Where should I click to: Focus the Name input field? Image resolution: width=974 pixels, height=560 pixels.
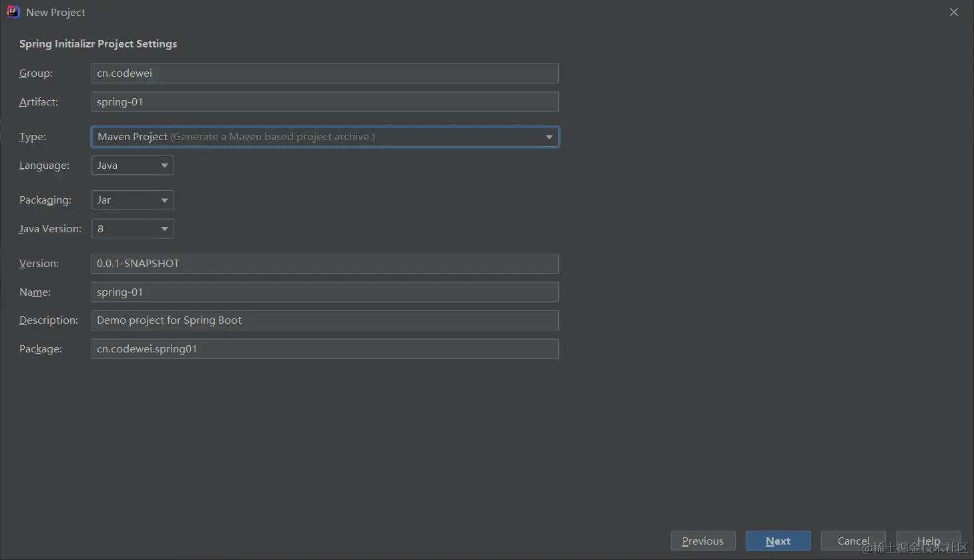coord(325,292)
